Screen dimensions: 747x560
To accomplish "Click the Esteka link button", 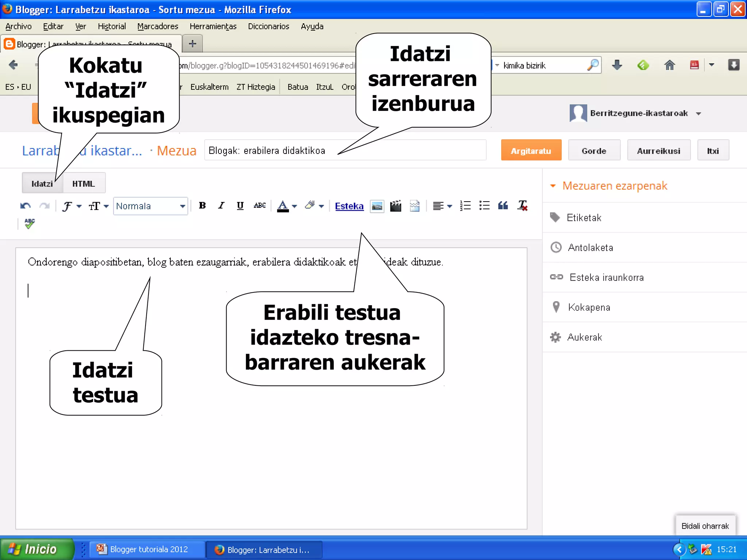I will (349, 206).
